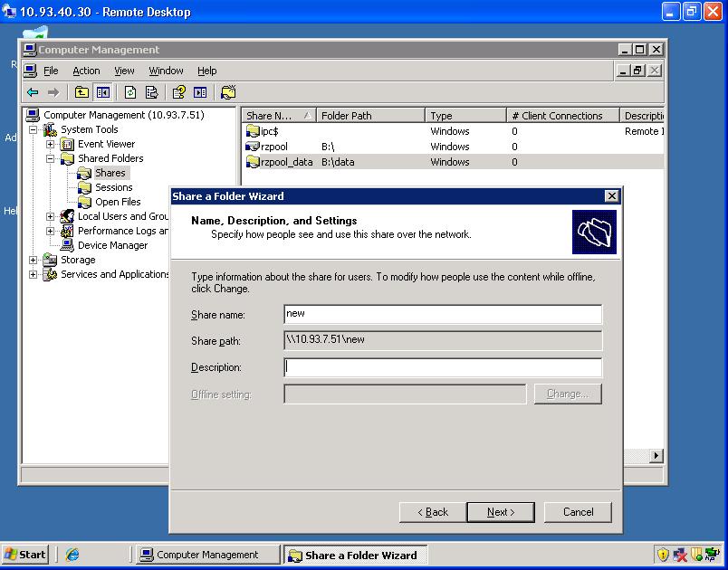
Task: Select Device Manager in the tree
Action: (x=112, y=245)
